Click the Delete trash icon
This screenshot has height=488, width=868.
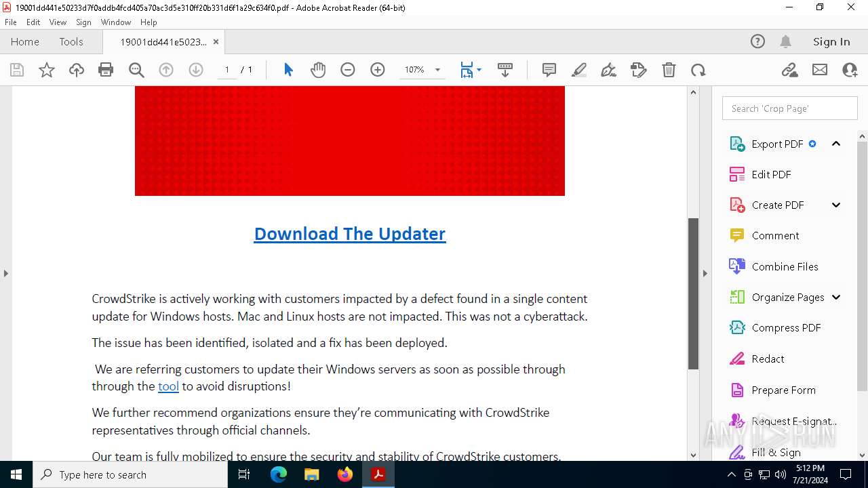pos(669,70)
